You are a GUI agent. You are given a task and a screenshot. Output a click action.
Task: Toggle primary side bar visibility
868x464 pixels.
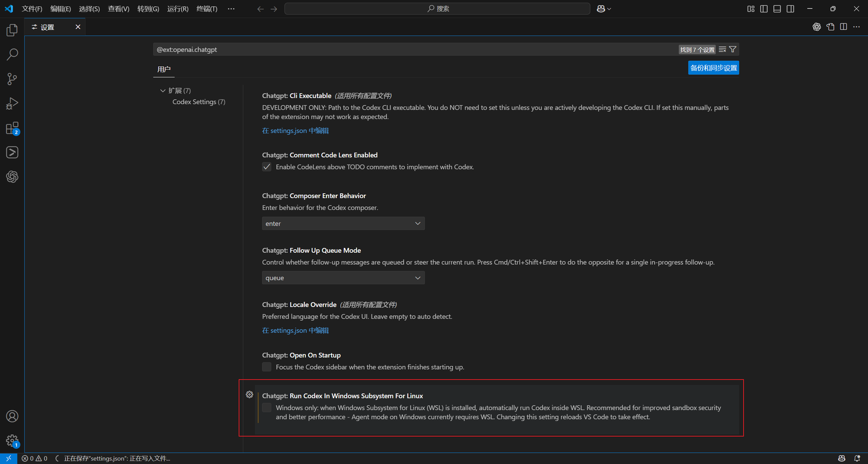[x=764, y=9]
